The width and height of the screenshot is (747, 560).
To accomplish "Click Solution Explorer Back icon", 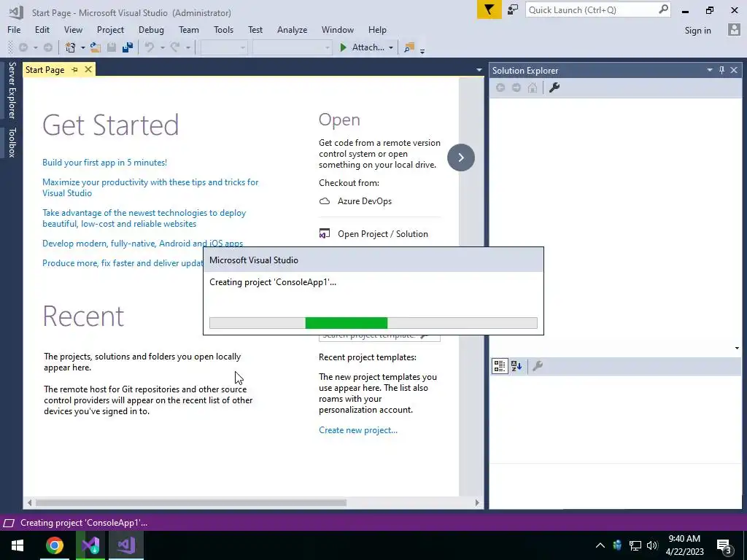I will click(x=500, y=87).
